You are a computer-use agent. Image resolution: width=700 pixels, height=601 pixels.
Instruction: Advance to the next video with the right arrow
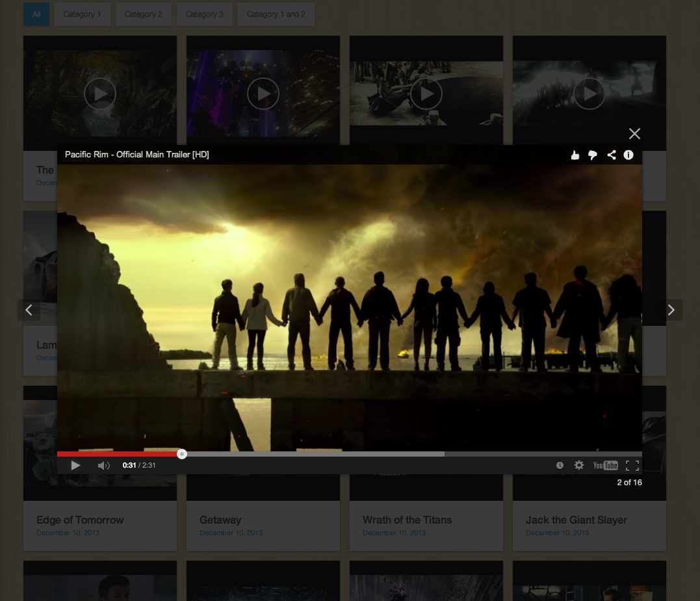pos(671,310)
